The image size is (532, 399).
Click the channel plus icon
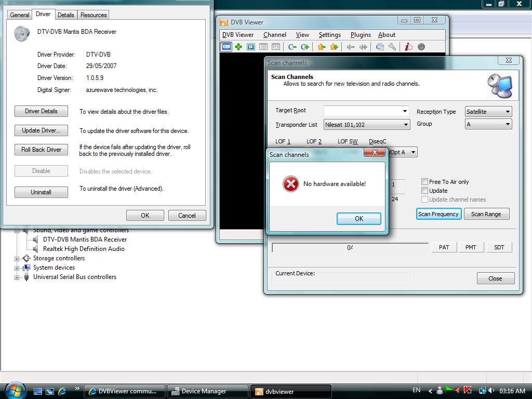[304, 47]
